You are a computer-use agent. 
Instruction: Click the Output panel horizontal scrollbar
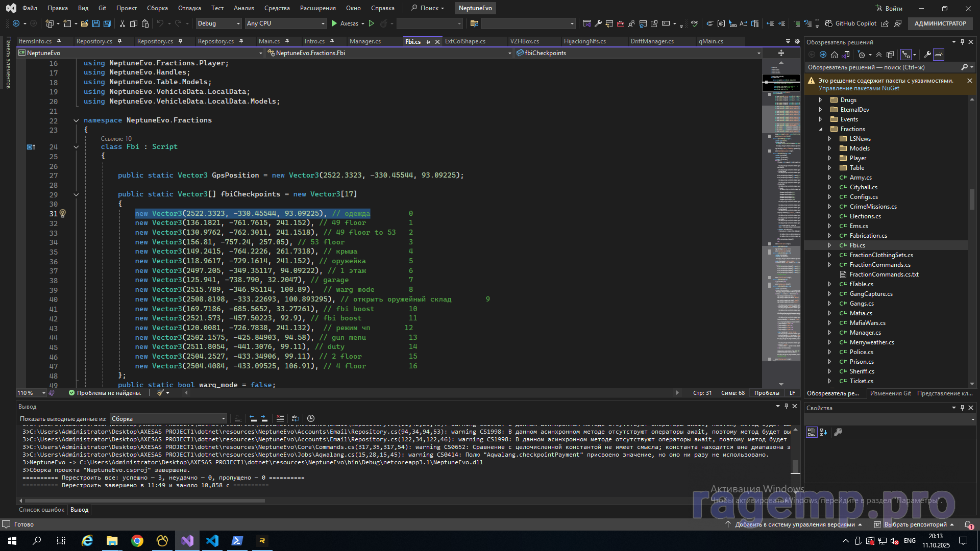pyautogui.click(x=144, y=500)
